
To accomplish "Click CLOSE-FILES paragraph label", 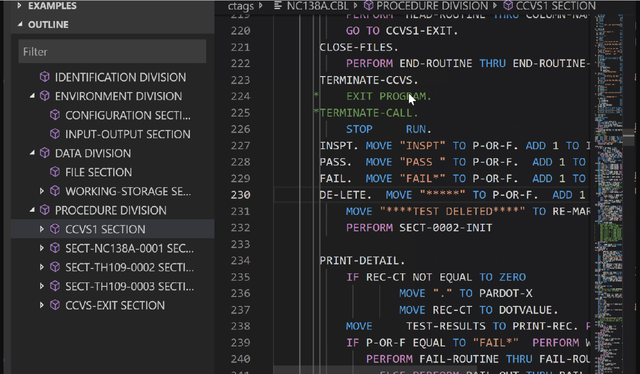I will [x=359, y=47].
